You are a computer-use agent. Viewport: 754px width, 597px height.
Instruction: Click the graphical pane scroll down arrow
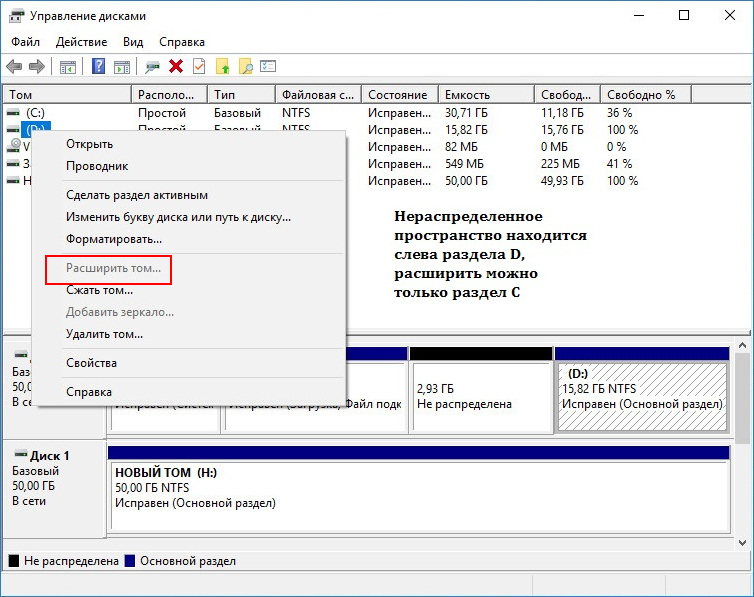tap(742, 543)
